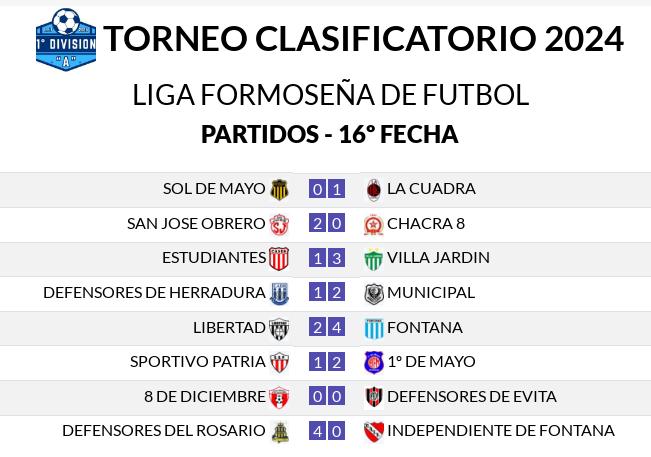Select the Defensores de Herradura crest
The height and width of the screenshot is (457, 651).
pyautogui.click(x=279, y=294)
